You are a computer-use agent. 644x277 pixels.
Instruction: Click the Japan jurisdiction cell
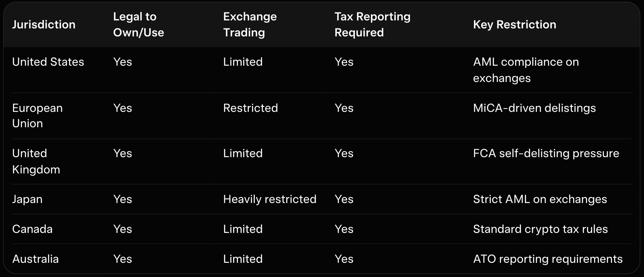pos(27,199)
